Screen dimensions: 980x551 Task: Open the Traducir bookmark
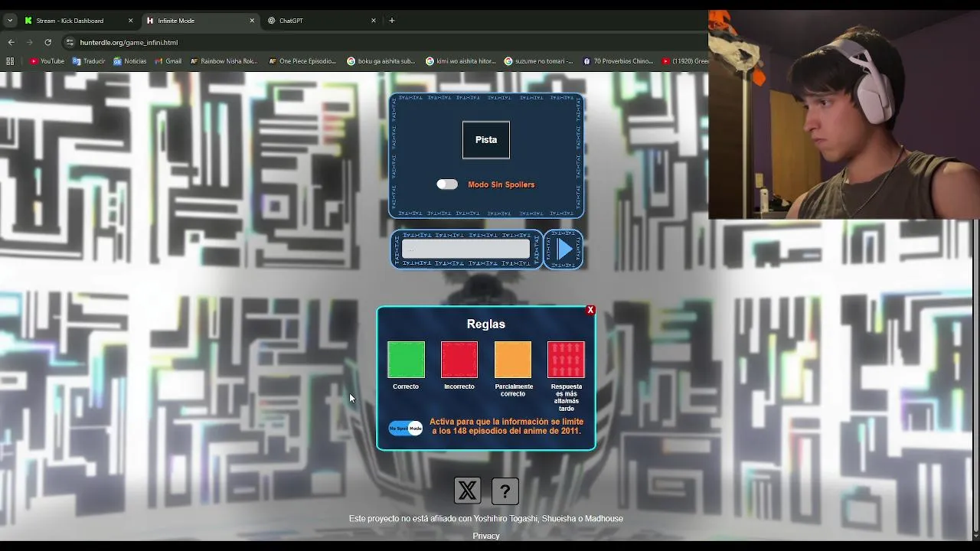[89, 61]
